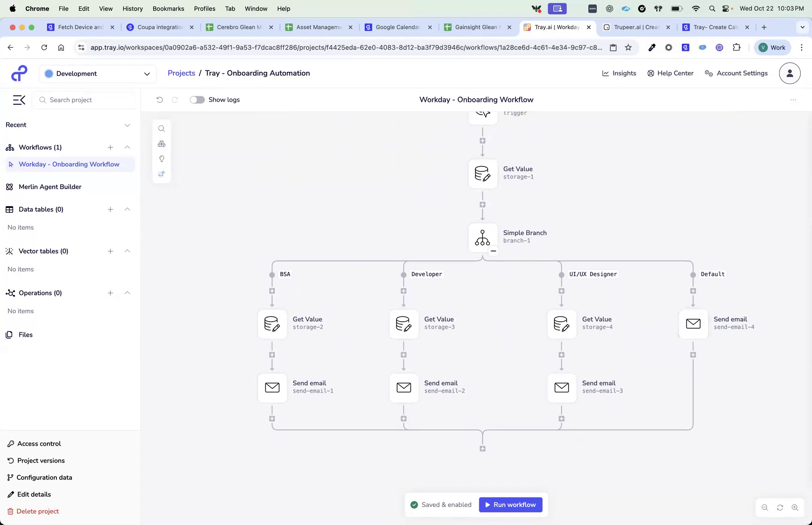Click the reset zoom icon at bottom right

pyautogui.click(x=780, y=507)
